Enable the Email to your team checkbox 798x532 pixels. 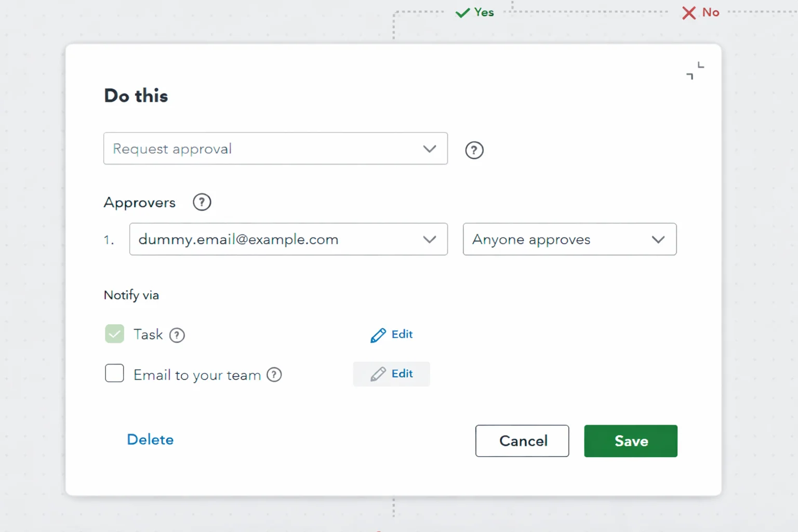click(x=114, y=373)
